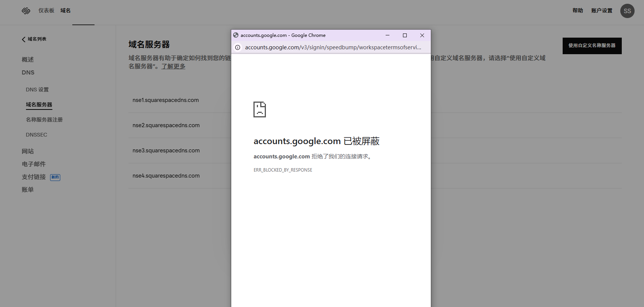644x307 pixels.
Task: Click the 新的 badge next to 支付链接
Action: pyautogui.click(x=55, y=177)
